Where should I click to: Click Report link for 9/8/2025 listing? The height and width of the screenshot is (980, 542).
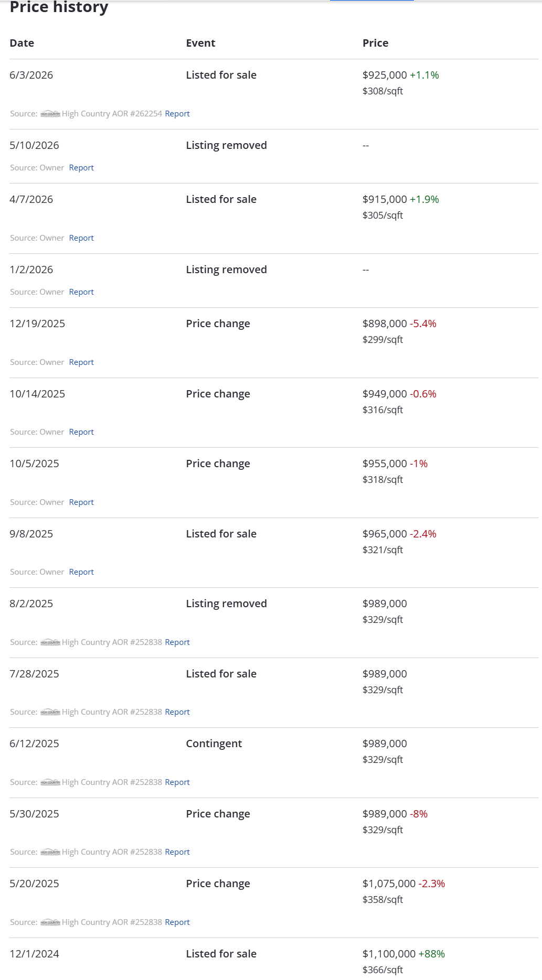tap(81, 572)
